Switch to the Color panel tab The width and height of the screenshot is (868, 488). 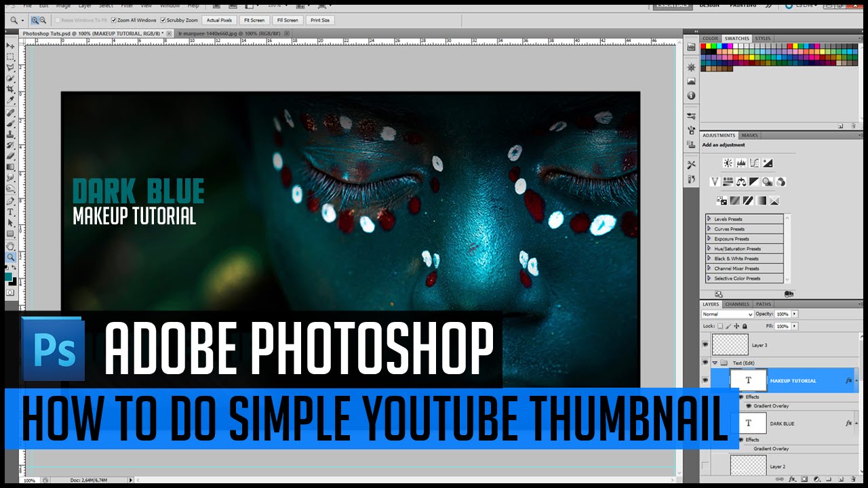point(711,39)
